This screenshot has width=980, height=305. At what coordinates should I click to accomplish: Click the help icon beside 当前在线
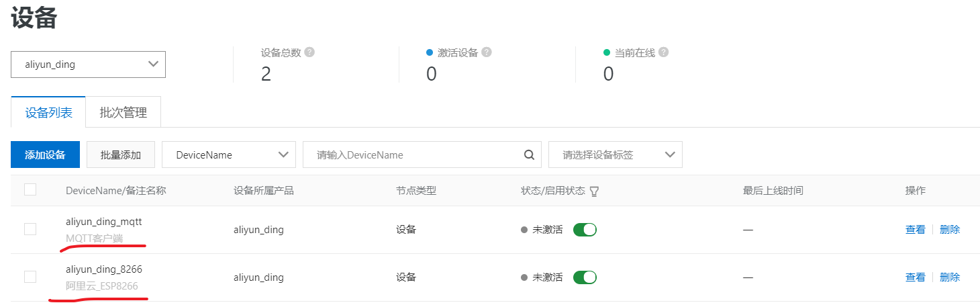click(x=664, y=52)
